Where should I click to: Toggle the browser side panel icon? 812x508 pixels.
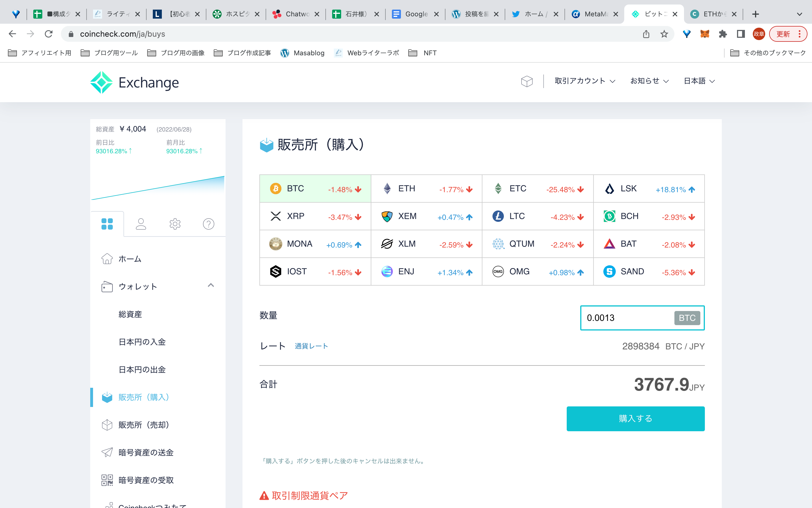coord(741,34)
